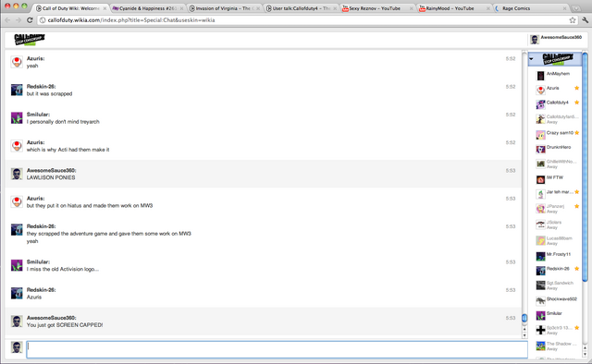This screenshot has width=592, height=364.
Task: Switch to Rage Comics tab
Action: [x=531, y=8]
